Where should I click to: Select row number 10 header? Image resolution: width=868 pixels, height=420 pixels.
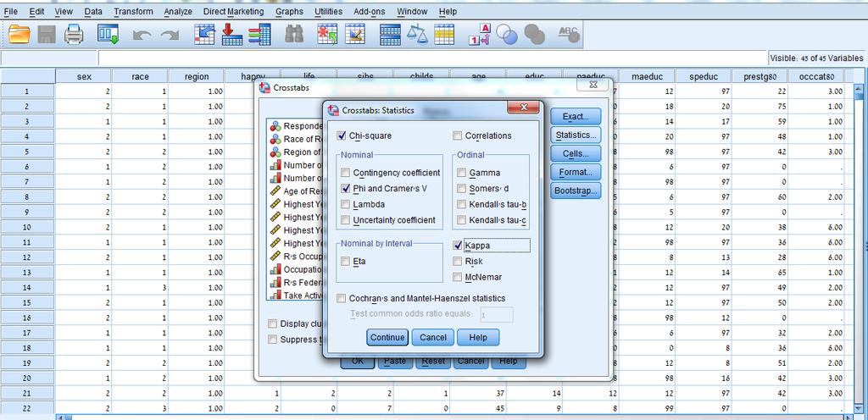28,227
